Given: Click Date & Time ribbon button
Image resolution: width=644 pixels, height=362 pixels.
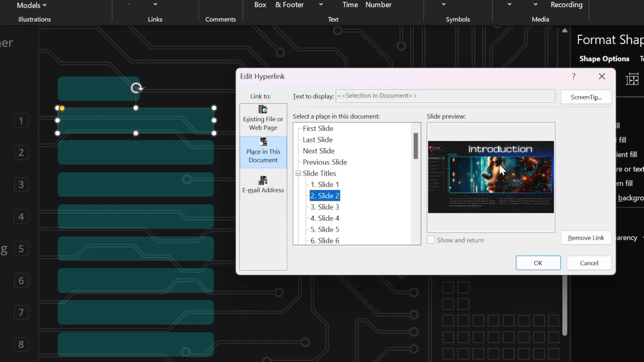Looking at the screenshot, I should coord(350,5).
